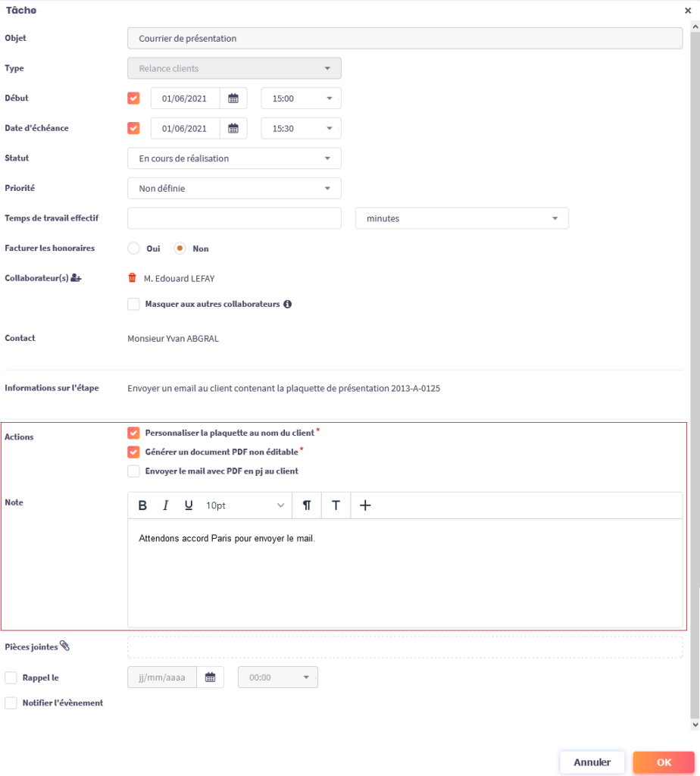
Task: Open the Date d'échéance calendar picker
Action: [x=233, y=129]
